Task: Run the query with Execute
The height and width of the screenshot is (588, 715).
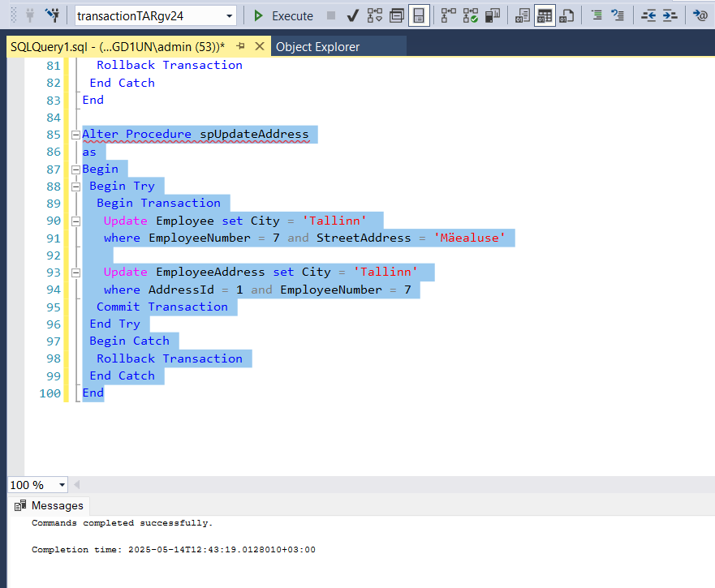Action: [x=283, y=16]
